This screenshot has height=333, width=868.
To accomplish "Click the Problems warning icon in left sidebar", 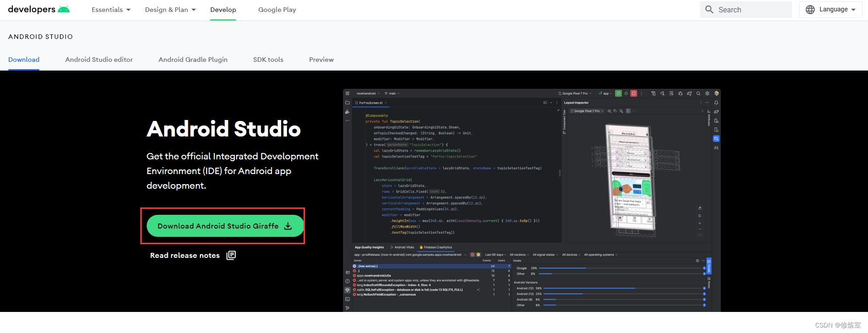I will (x=348, y=281).
